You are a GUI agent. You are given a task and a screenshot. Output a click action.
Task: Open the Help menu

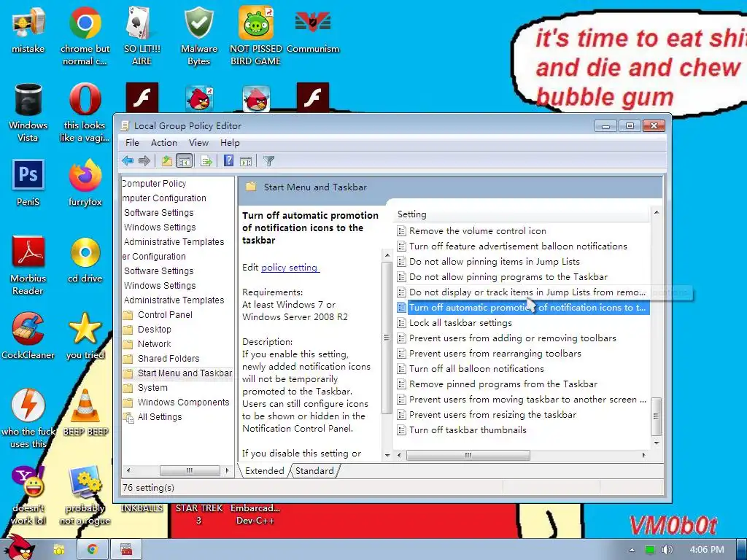230,143
